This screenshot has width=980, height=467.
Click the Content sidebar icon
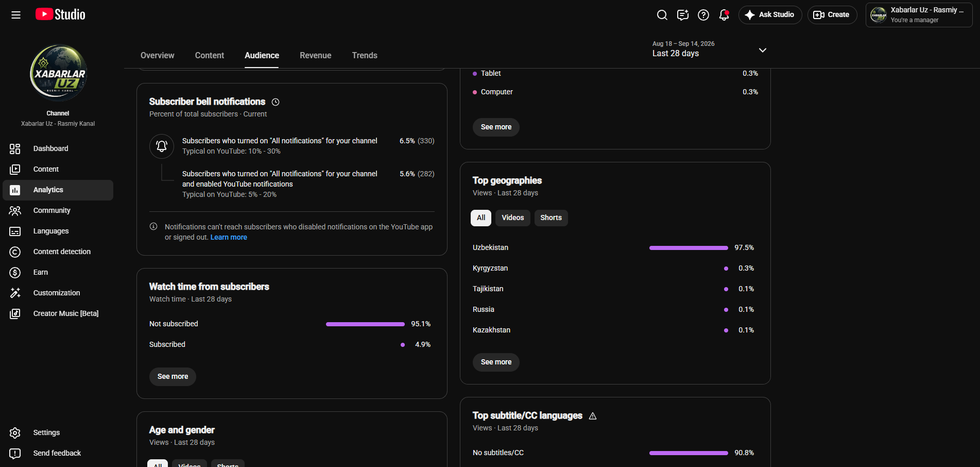click(x=15, y=170)
